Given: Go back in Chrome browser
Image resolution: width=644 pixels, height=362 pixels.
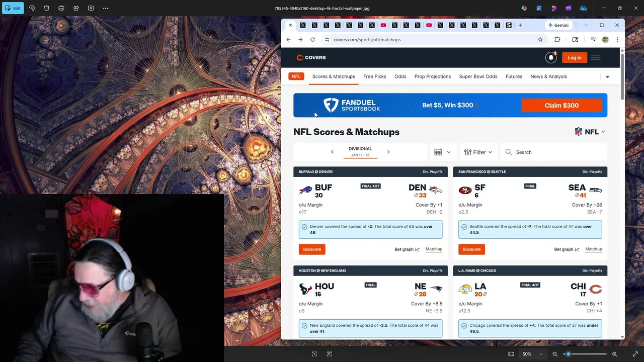Looking at the screenshot, I should pos(288,40).
